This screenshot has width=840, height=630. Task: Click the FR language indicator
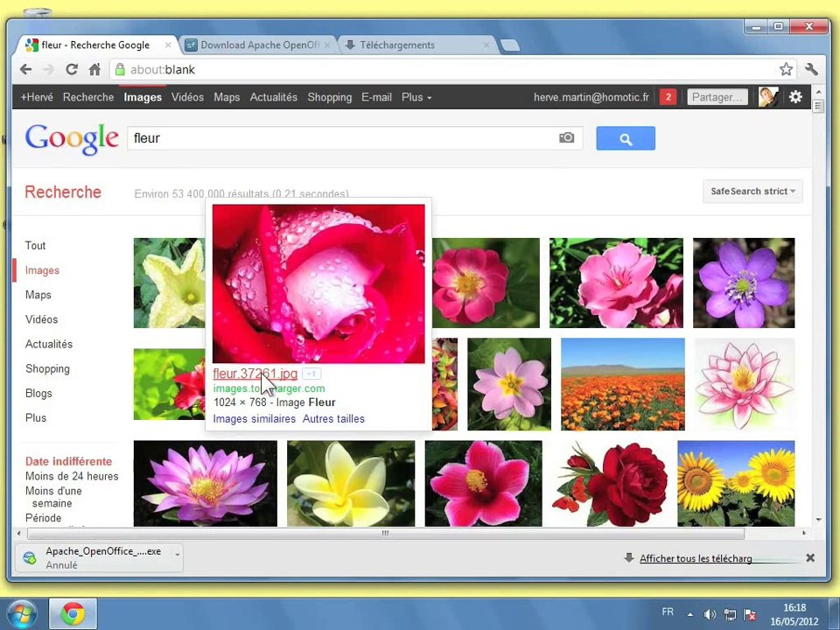[x=668, y=612]
